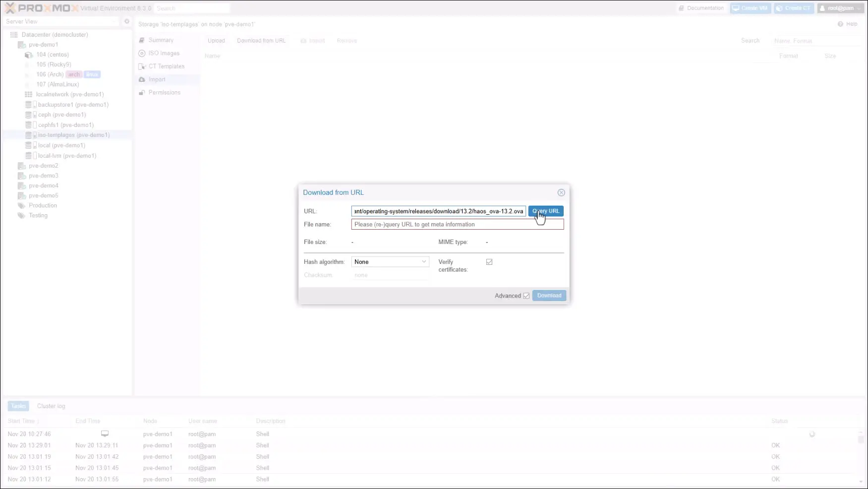Image resolution: width=868 pixels, height=489 pixels.
Task: Click the Create VM button
Action: (751, 8)
